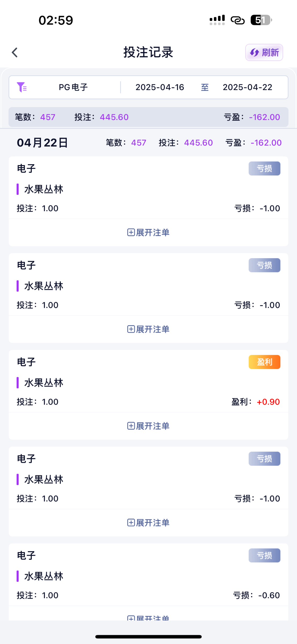The height and width of the screenshot is (644, 297).
Task: Open the end date 2025-04-22 picker
Action: point(247,87)
